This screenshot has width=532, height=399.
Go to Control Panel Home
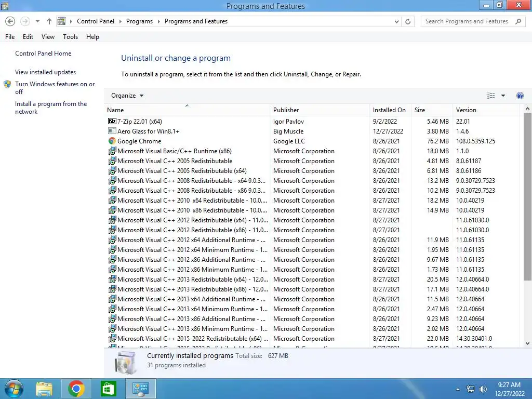coord(43,54)
